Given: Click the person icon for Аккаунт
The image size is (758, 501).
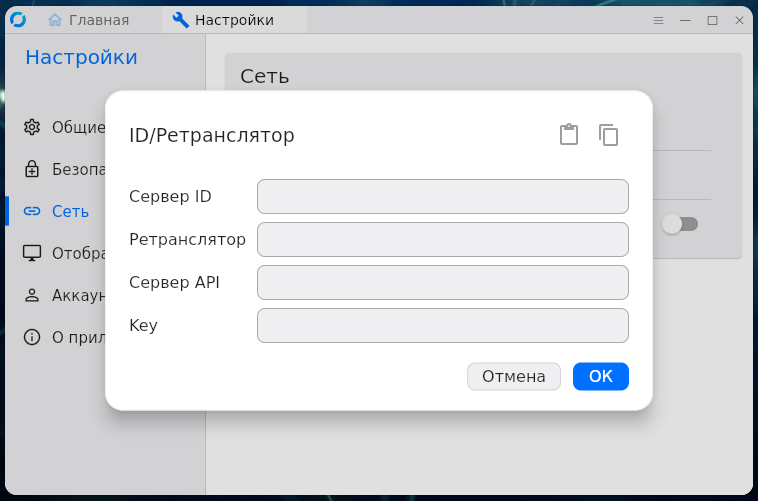Looking at the screenshot, I should [32, 295].
